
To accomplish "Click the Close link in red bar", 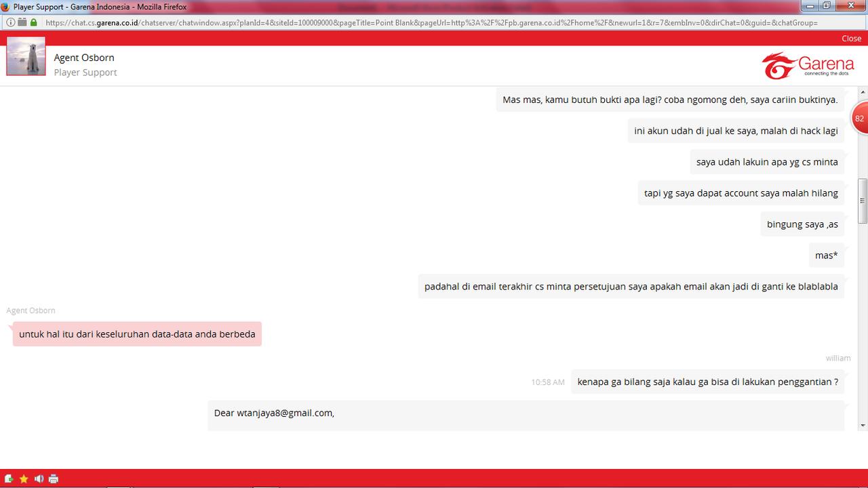I will [851, 39].
